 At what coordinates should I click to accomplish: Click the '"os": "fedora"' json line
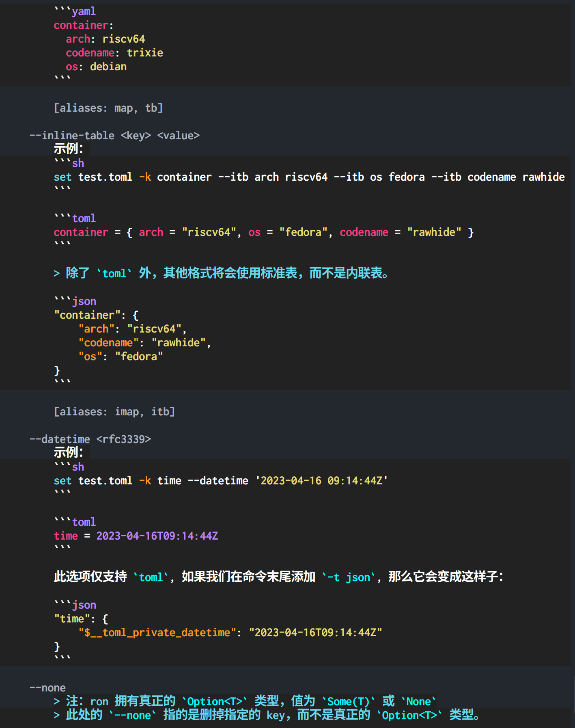[121, 356]
